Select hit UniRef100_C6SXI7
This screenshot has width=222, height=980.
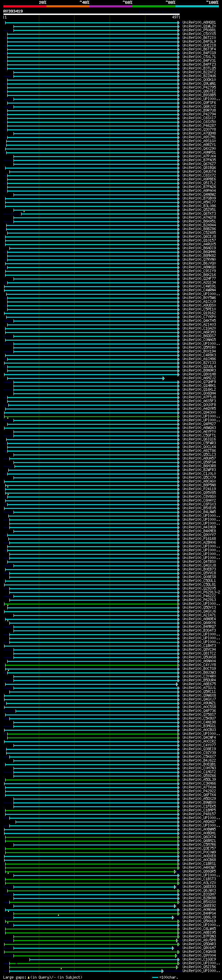pos(199,118)
